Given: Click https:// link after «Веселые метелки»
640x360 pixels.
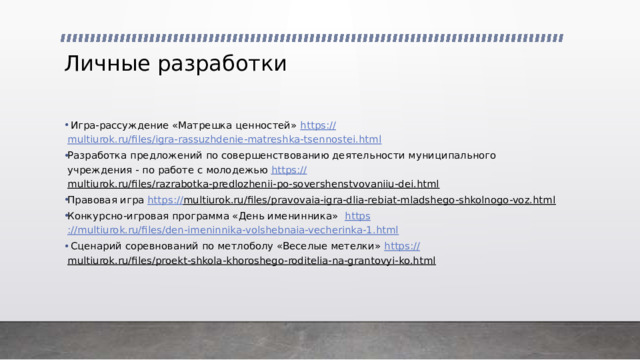Looking at the screenshot, I should point(402,246).
